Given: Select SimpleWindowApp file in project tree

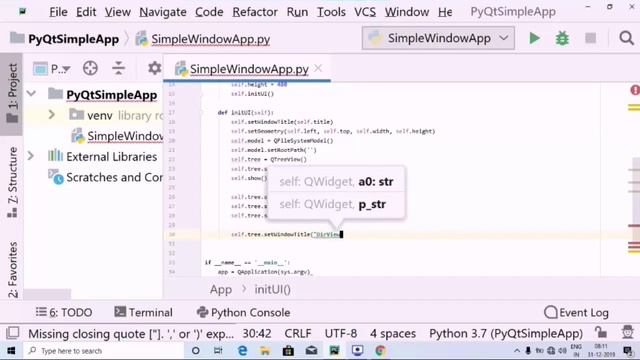Looking at the screenshot, I should tap(125, 136).
